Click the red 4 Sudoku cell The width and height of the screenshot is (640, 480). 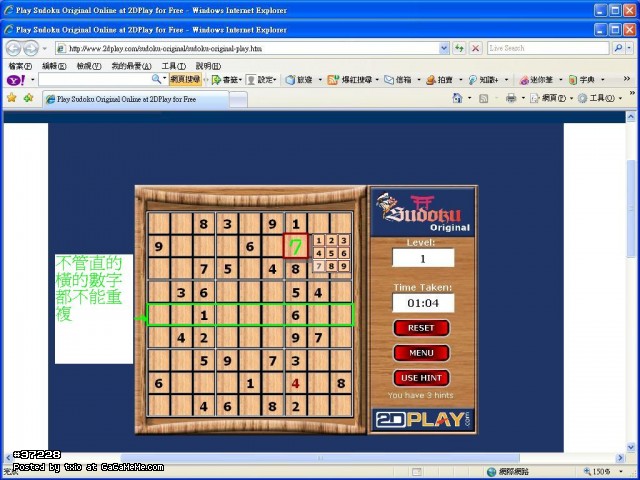296,383
